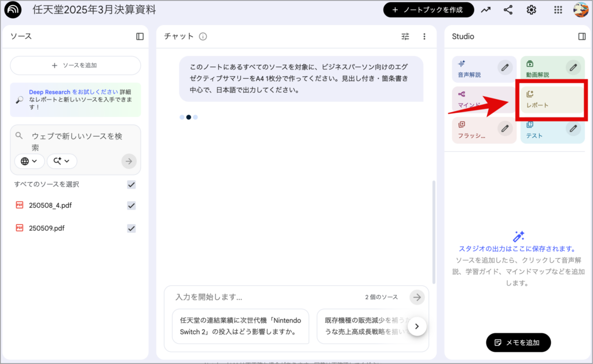Screen dimensions: 593x364
Task: Click ノートブックを作成 button
Action: [429, 10]
